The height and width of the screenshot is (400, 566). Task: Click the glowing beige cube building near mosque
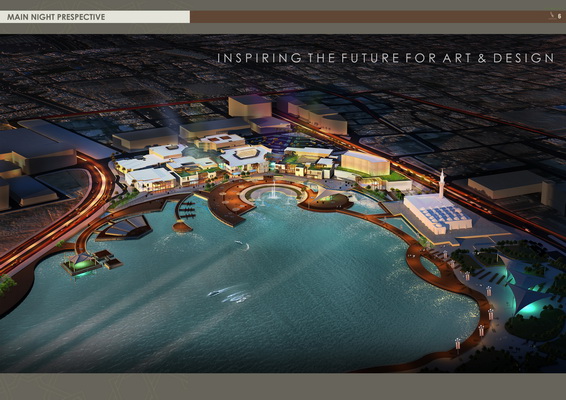pyautogui.click(x=365, y=164)
